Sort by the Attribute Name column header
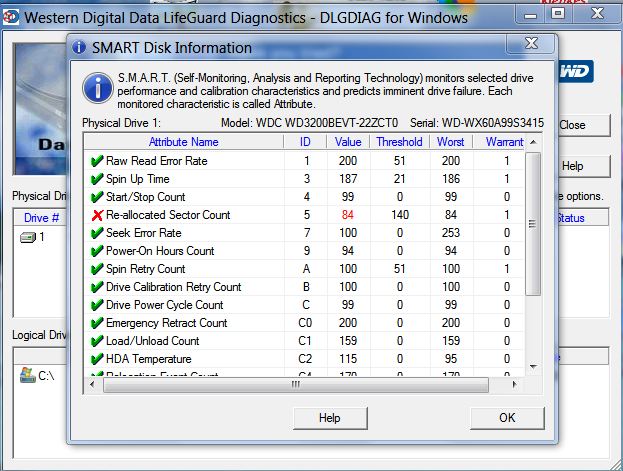623x471 pixels. [184, 142]
